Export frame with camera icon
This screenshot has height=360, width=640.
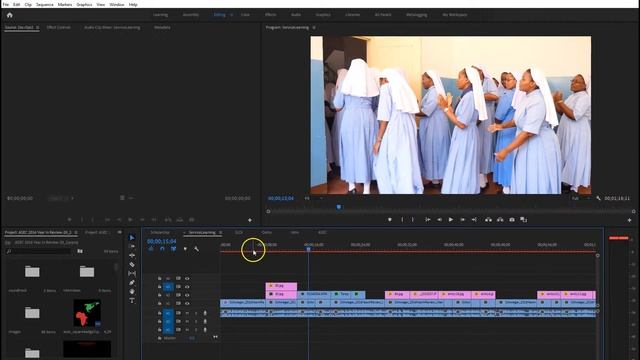[x=512, y=220]
